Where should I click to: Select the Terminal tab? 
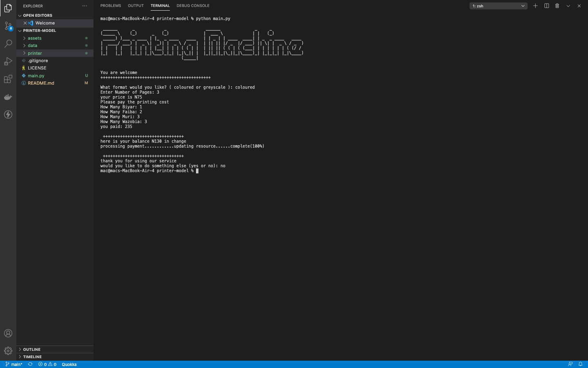[160, 6]
